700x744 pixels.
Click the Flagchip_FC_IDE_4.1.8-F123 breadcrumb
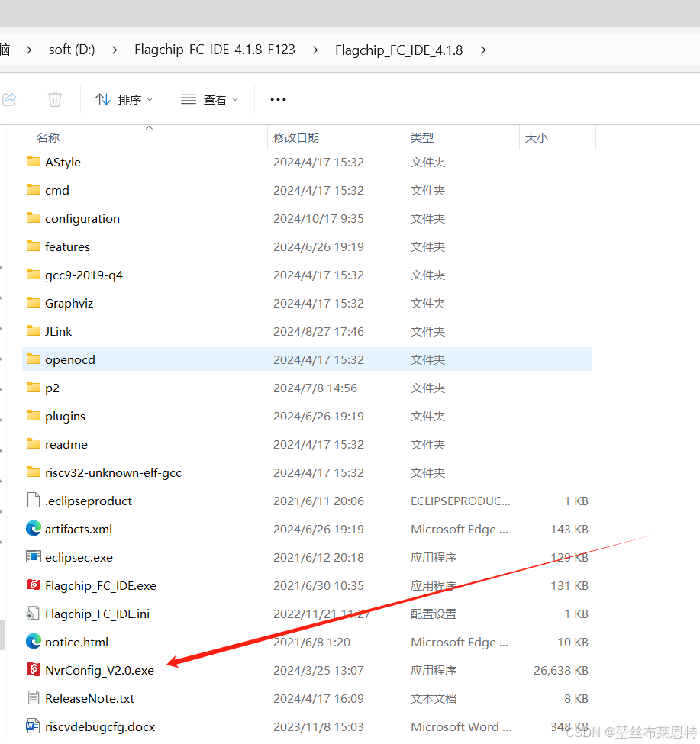click(215, 50)
